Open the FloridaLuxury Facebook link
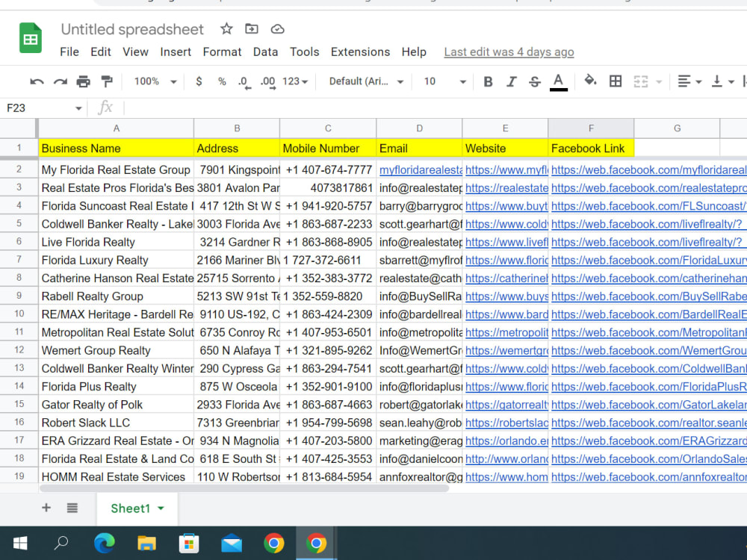The height and width of the screenshot is (560, 747). 649,261
